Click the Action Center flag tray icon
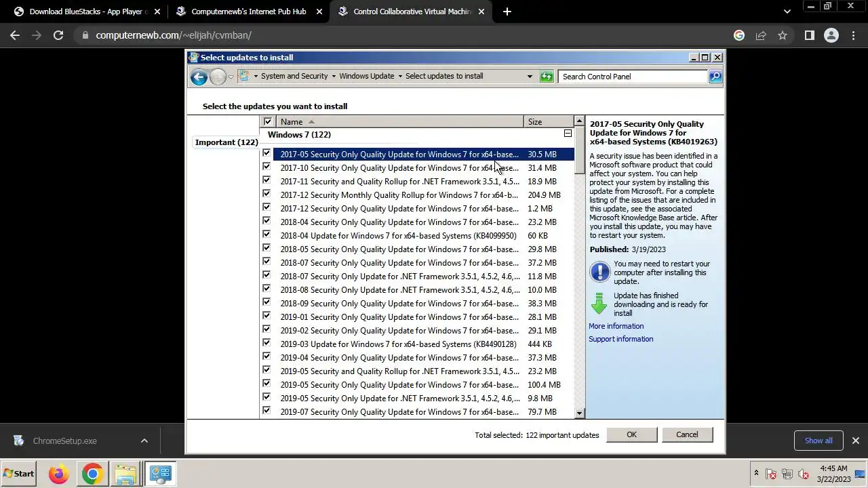The height and width of the screenshot is (488, 868). [x=771, y=474]
